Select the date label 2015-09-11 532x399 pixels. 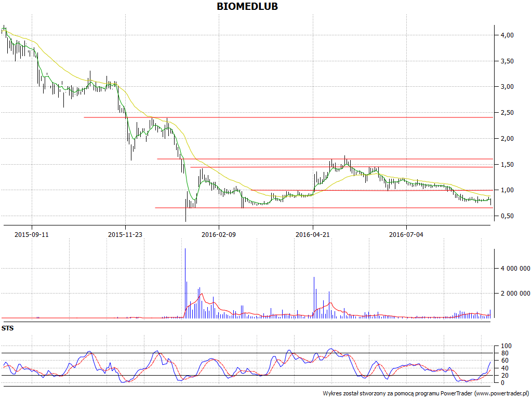32,234
